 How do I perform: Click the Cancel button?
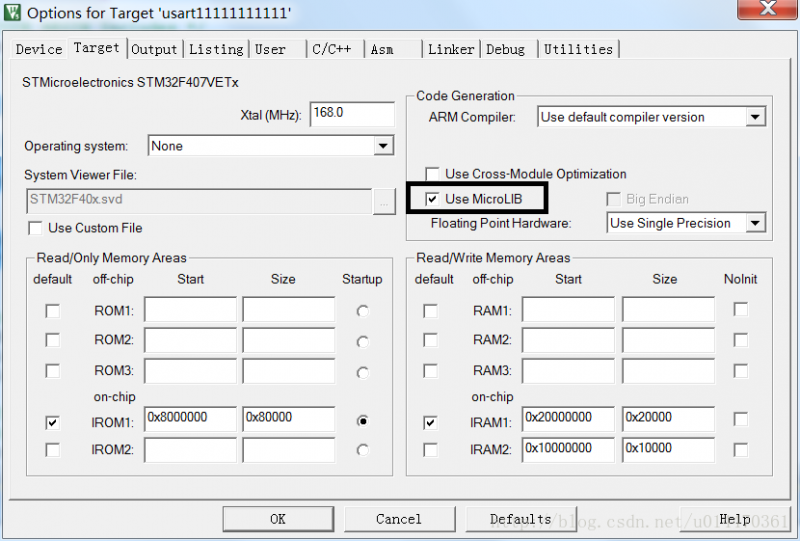pos(399,519)
